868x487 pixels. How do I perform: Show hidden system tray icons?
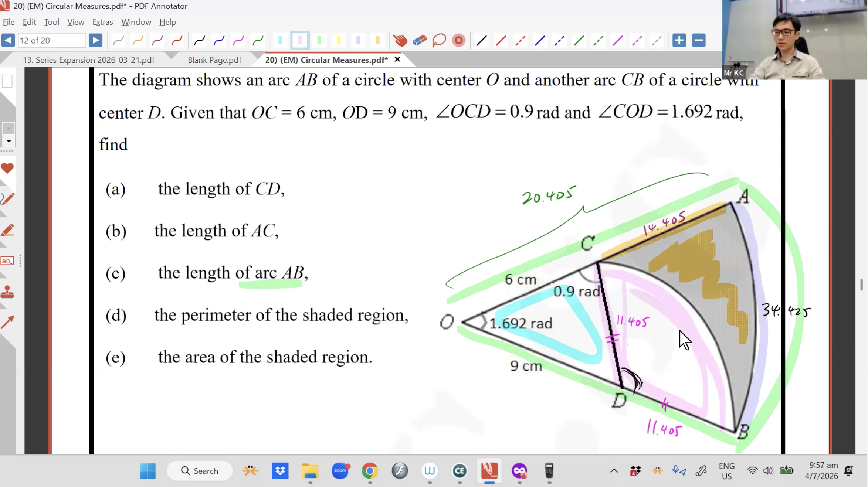(x=614, y=471)
